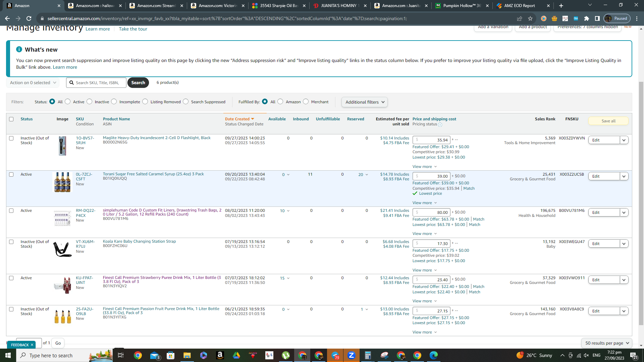
Task: Open the FBA calculator extension icon
Action: pyautogui.click(x=576, y=18)
